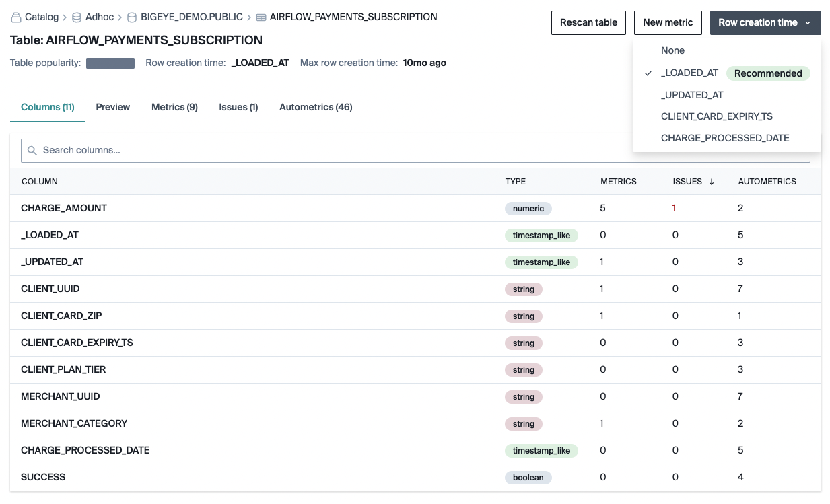The height and width of the screenshot is (504, 830).
Task: Open the Autometrics (46) tab
Action: pos(316,107)
